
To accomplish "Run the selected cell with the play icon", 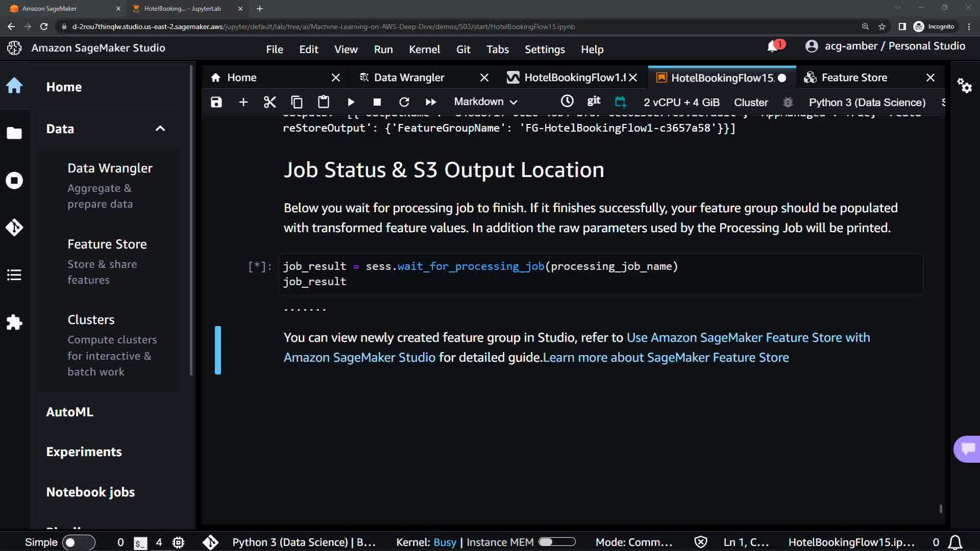I will (351, 102).
